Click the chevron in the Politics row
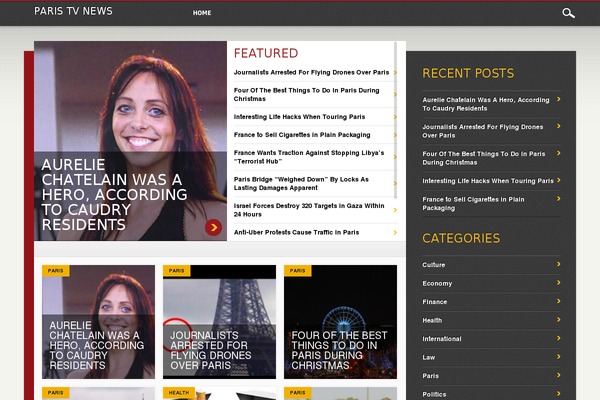The width and height of the screenshot is (600, 400). coord(559,393)
